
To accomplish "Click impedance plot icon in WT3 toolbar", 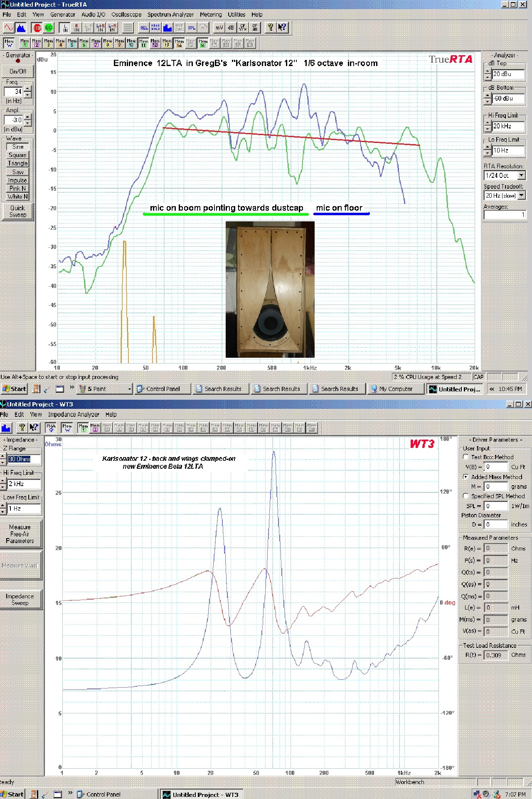I will coord(6,428).
